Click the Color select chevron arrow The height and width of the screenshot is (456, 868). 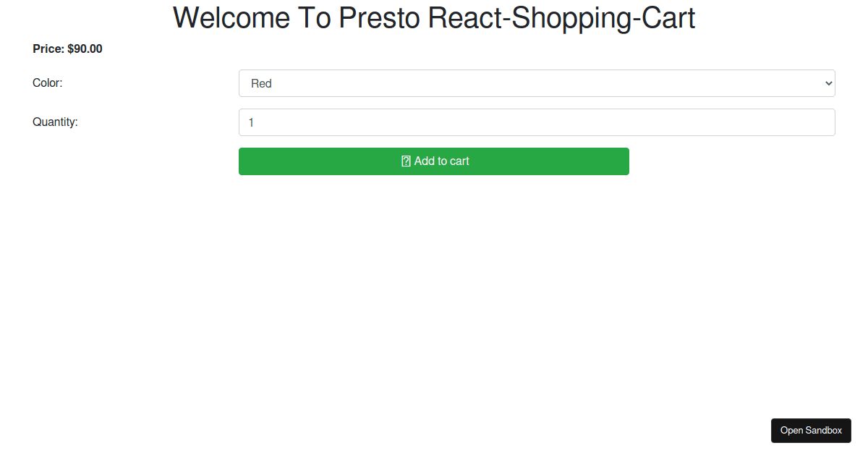click(x=829, y=83)
